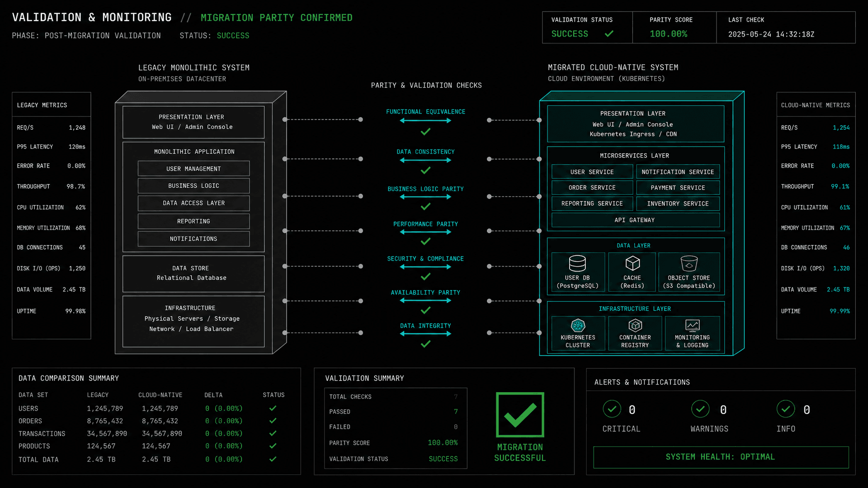The image size is (868, 488).
Task: Select the Notification Service box
Action: tap(678, 172)
